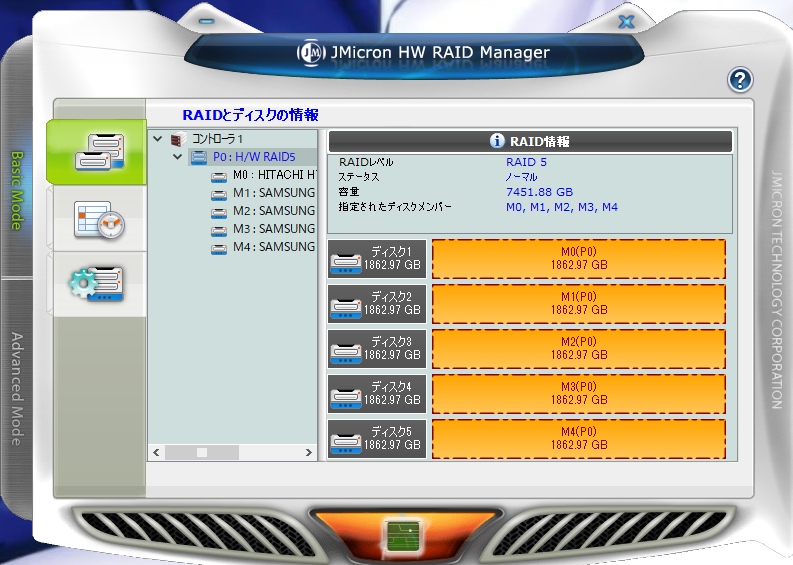Click the orange M3(P0) disk bar
This screenshot has height=565, width=793.
(x=579, y=393)
